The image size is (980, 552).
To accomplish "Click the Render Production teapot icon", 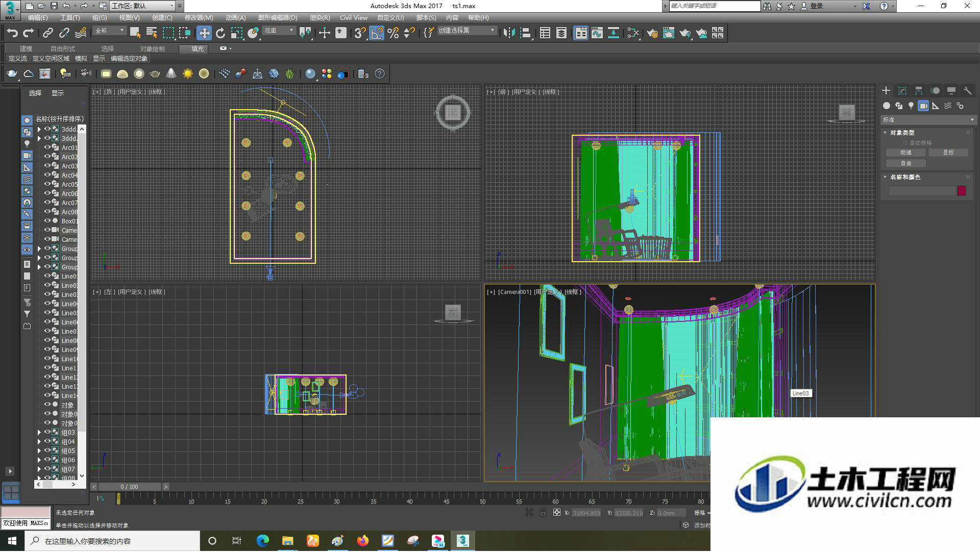I will [685, 33].
